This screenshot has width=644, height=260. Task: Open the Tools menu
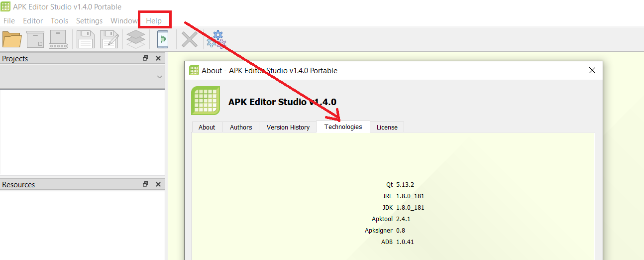(x=59, y=20)
